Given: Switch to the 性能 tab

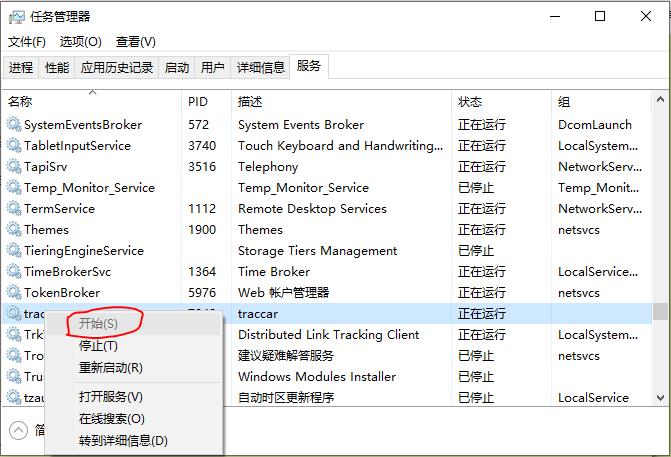Looking at the screenshot, I should [x=57, y=68].
